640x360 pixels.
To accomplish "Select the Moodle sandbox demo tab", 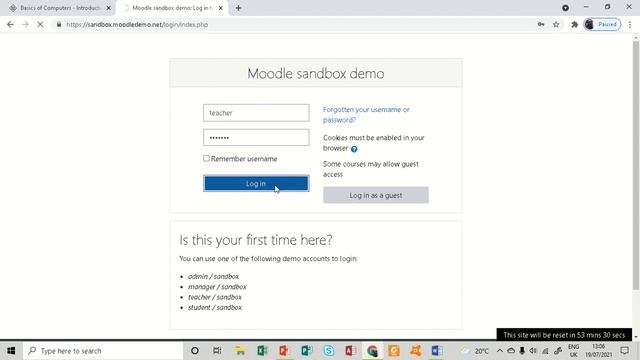I will [x=172, y=8].
